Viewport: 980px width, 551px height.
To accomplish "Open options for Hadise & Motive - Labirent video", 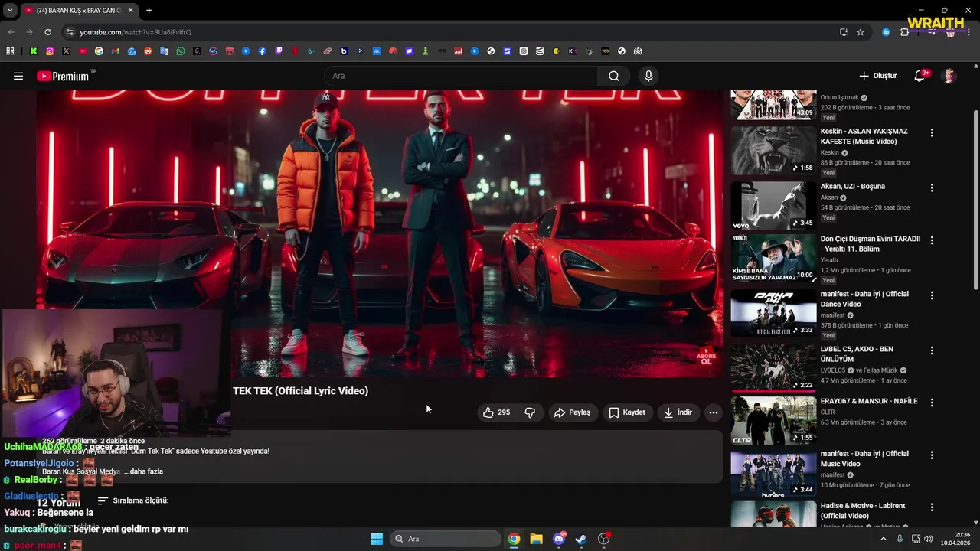I will pyautogui.click(x=932, y=507).
